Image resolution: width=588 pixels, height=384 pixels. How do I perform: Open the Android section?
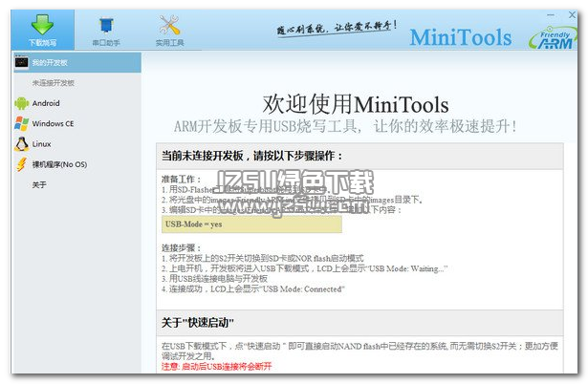pos(46,103)
